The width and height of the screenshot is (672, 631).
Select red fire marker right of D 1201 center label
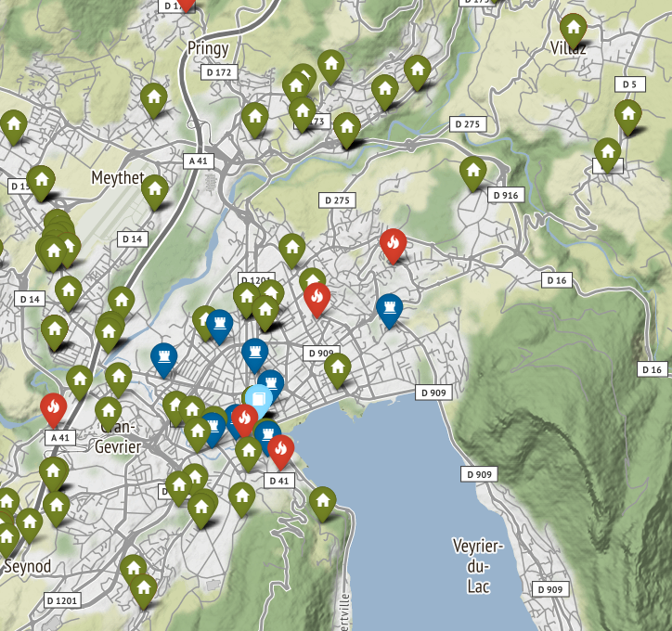pyautogui.click(x=317, y=300)
